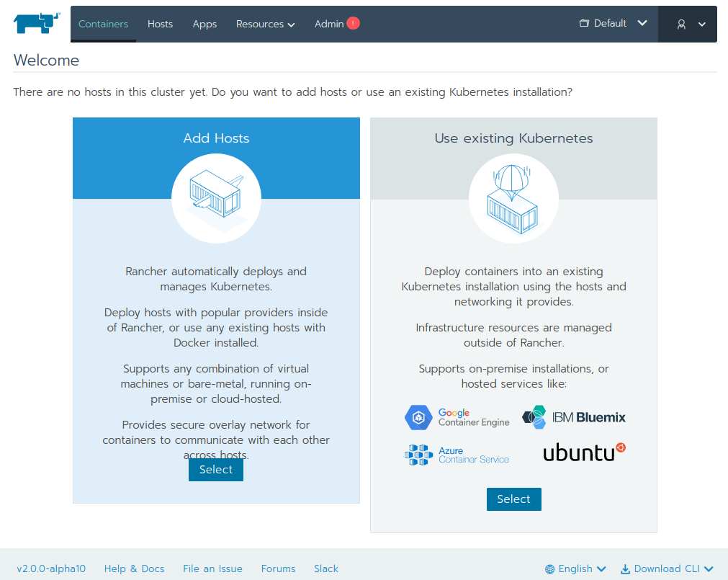Click the IBM Bluemix logo
728x580 pixels.
tap(574, 417)
